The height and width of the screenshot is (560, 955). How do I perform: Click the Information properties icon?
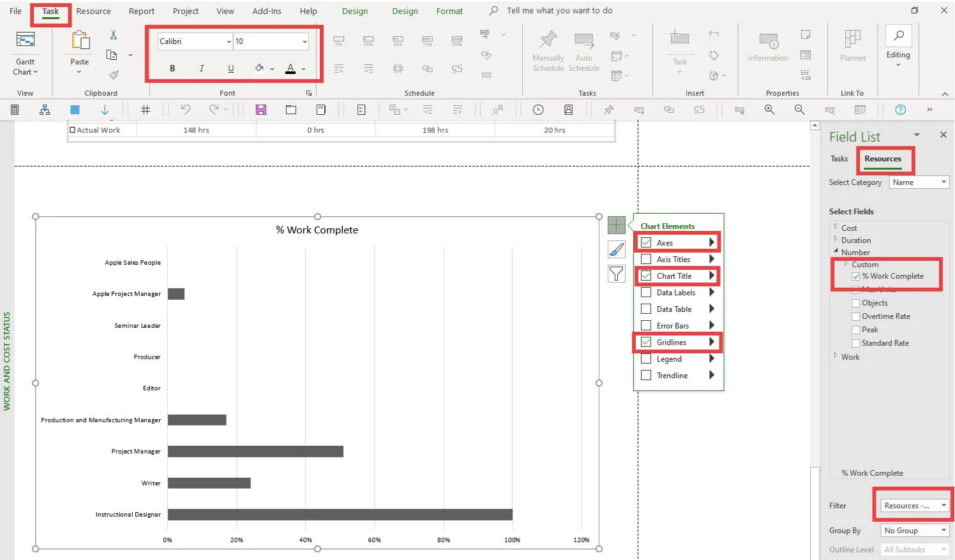point(769,42)
